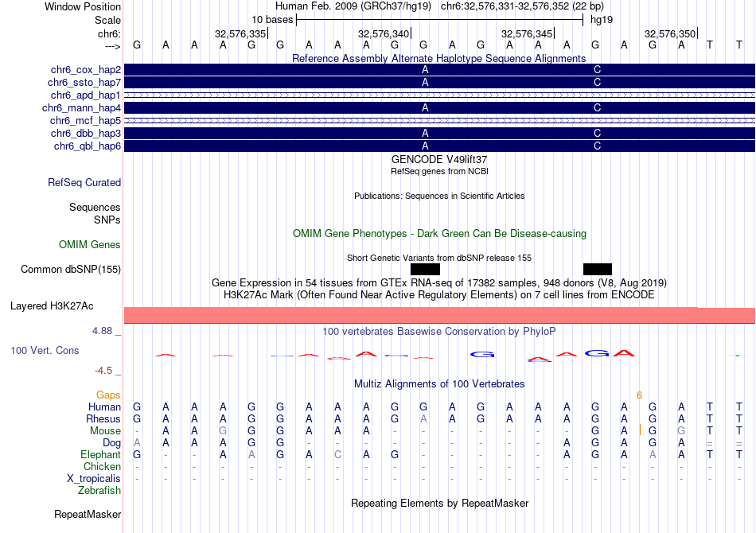
Task: Select the dbSNP variant block under the C mismatches
Action: click(x=598, y=269)
